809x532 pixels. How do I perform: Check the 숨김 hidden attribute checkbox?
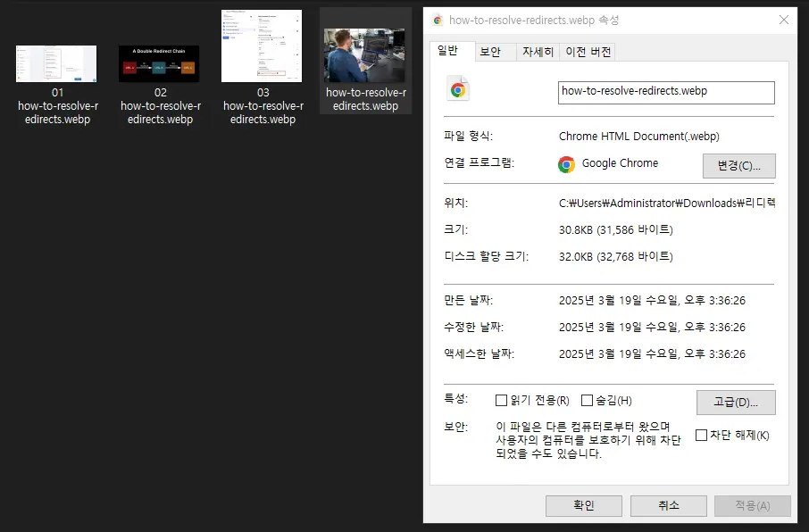point(587,400)
